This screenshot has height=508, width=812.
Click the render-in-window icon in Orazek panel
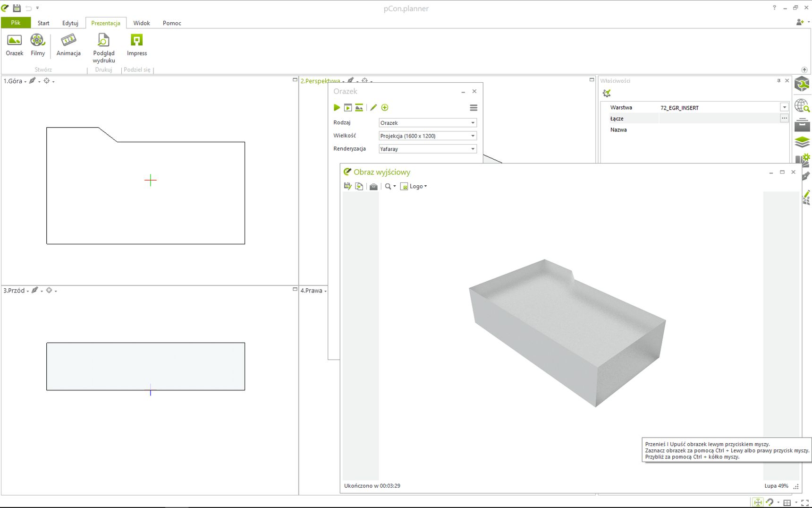(x=348, y=108)
